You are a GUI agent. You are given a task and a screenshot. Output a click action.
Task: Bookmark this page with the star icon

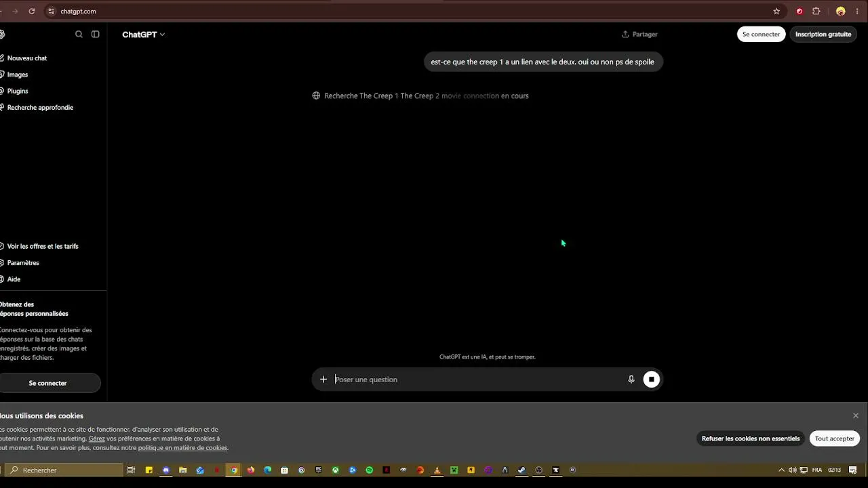coord(776,11)
